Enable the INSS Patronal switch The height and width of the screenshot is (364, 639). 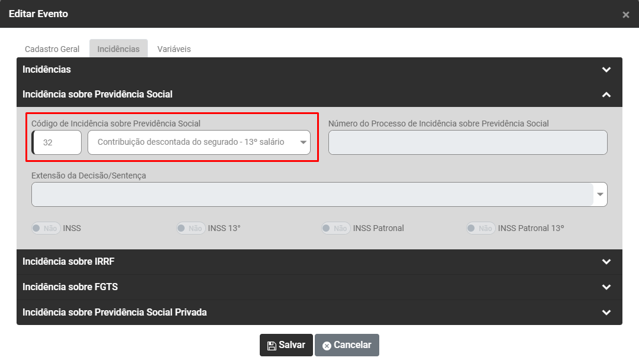coord(335,228)
